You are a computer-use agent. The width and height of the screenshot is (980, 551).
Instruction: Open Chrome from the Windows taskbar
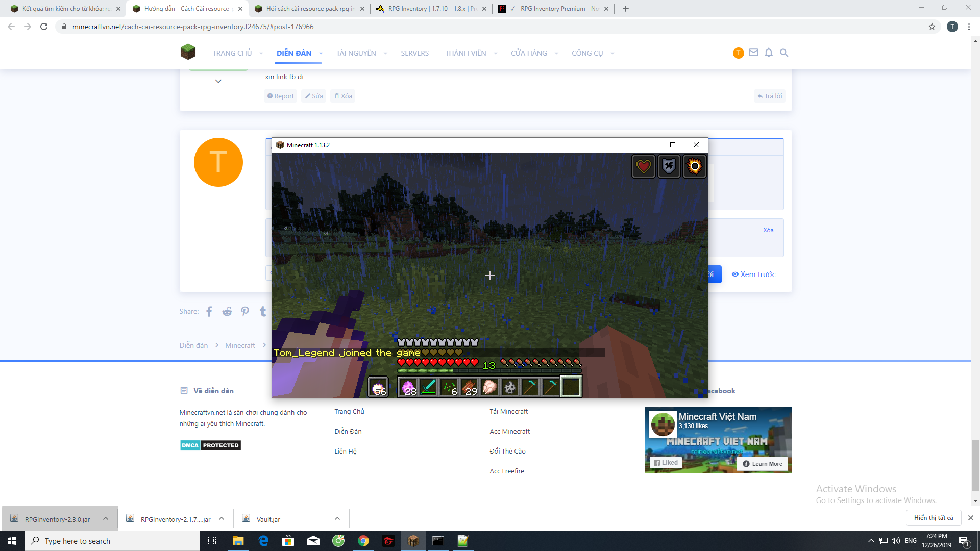tap(363, 541)
